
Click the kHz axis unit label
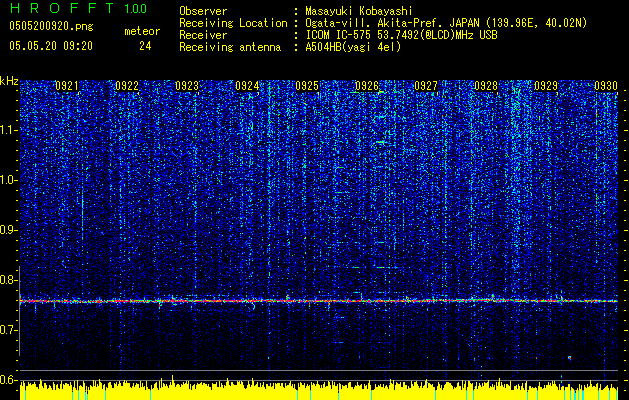tap(9, 81)
